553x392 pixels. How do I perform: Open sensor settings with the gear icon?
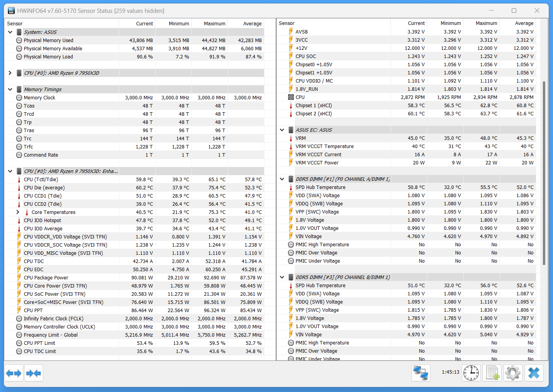(x=512, y=373)
